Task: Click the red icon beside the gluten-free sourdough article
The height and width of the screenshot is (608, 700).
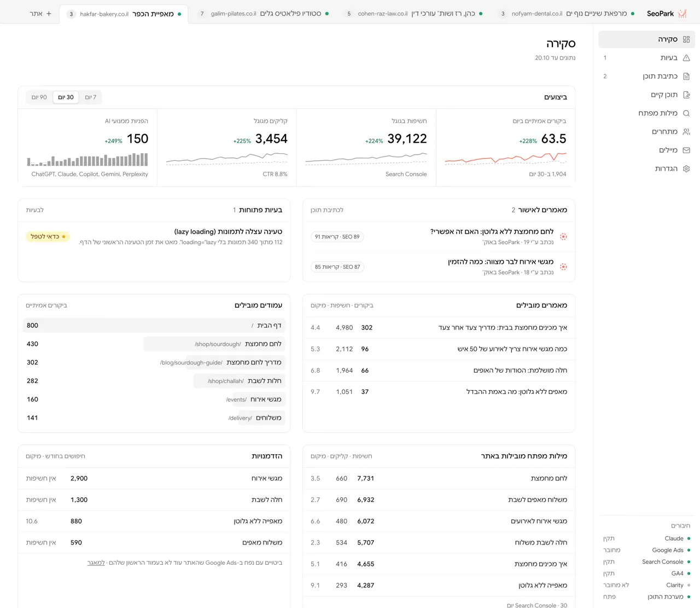Action: [x=563, y=237]
